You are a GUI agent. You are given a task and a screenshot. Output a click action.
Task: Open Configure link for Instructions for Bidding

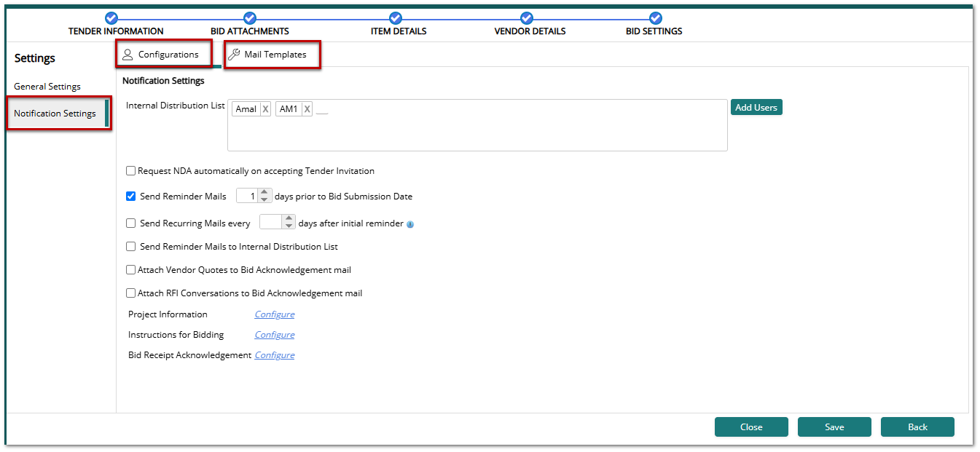tap(275, 335)
